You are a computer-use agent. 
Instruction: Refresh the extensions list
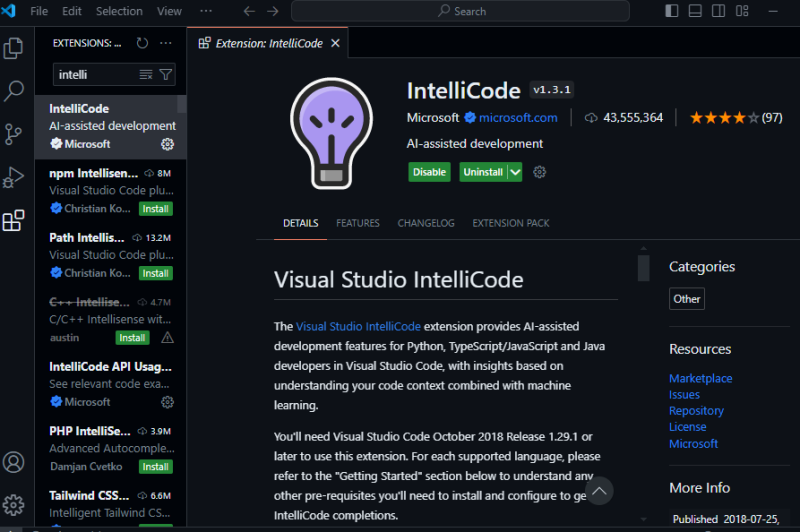coord(142,43)
